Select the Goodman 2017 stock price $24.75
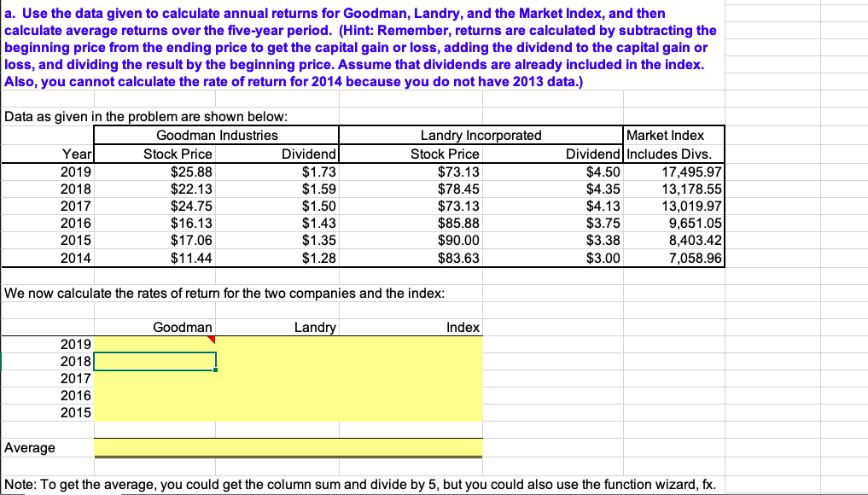Viewport: 868px width, 495px height. coord(191,207)
